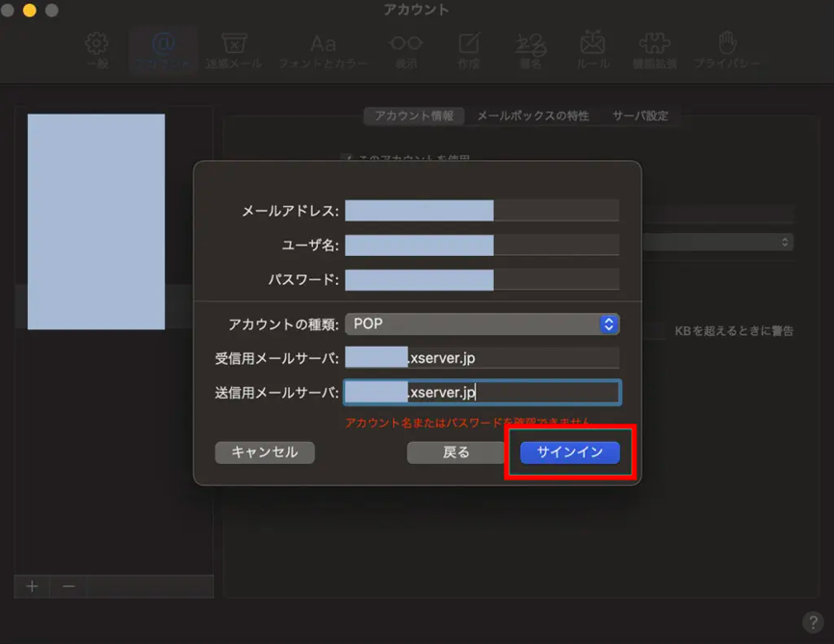Switch to the サーバ設定 tab
The width and height of the screenshot is (834, 644).
pyautogui.click(x=639, y=116)
